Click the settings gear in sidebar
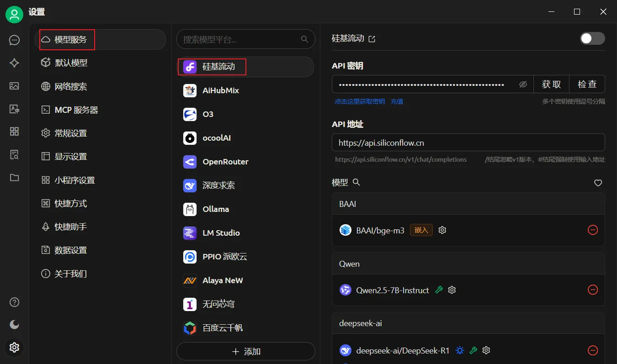The height and width of the screenshot is (364, 617). click(x=14, y=348)
